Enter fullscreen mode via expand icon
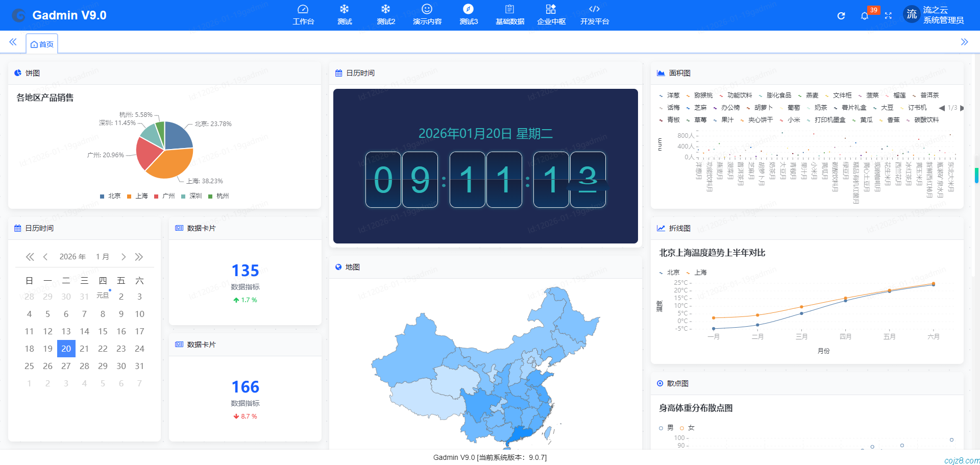The image size is (980, 465). point(889,16)
